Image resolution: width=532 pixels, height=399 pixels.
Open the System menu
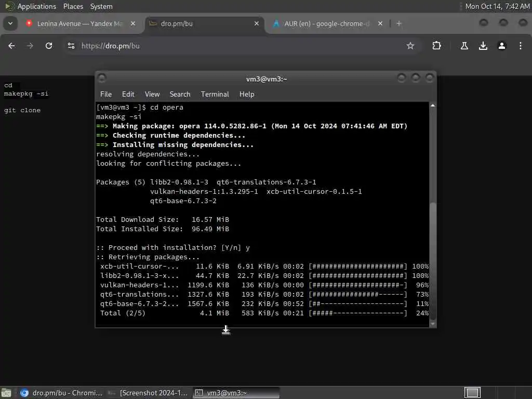point(101,6)
